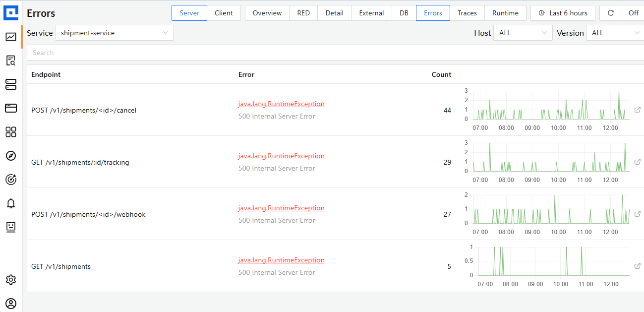Viewport: 644px width, 312px height.
Task: Open the Version ALL dropdown
Action: click(615, 33)
